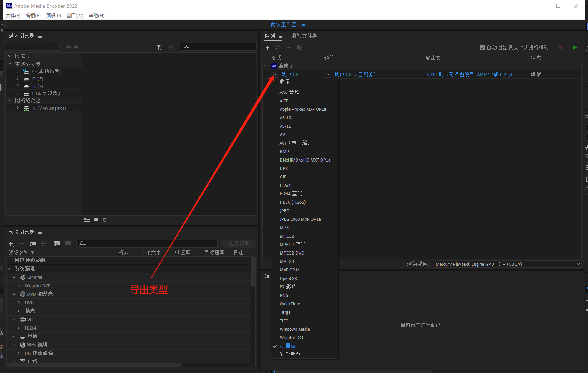This screenshot has width=588, height=373.
Task: Click the C: local disk drive icon
Action: click(26, 72)
